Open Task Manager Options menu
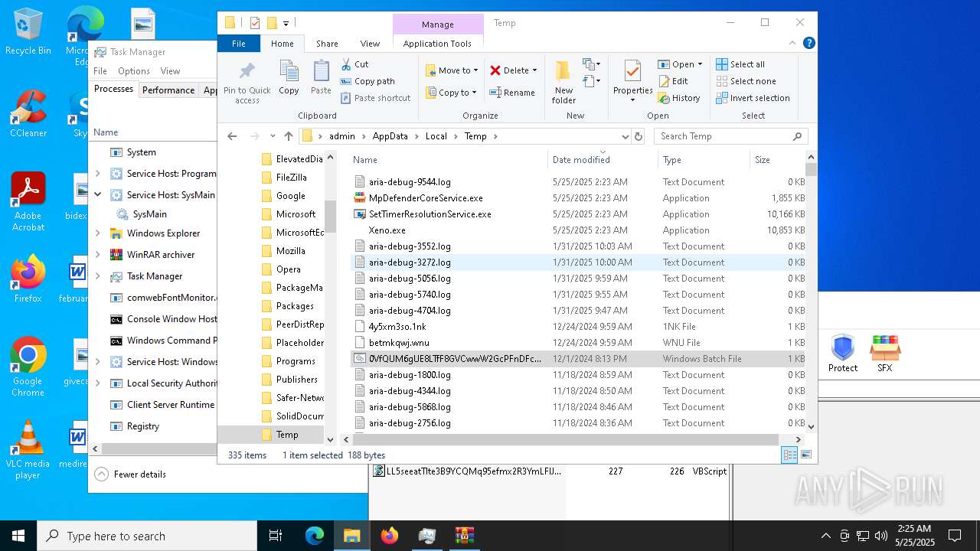Viewport: 980px width, 551px height. tap(134, 71)
